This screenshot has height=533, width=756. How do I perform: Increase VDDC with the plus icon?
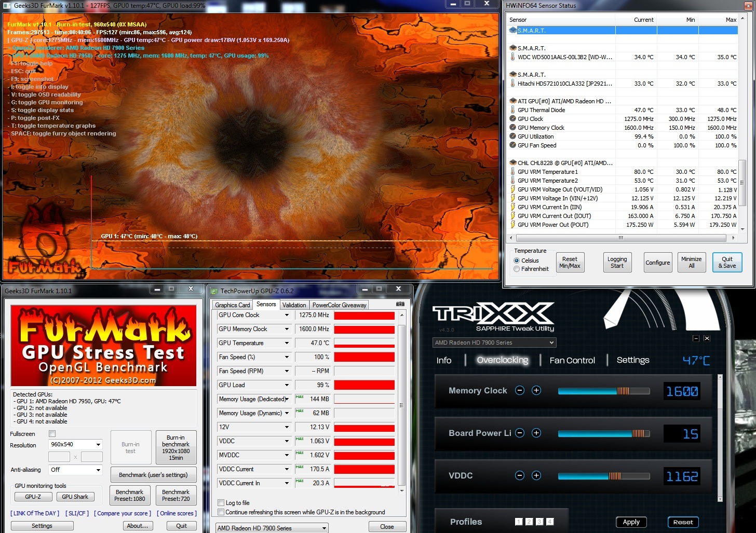click(x=536, y=475)
